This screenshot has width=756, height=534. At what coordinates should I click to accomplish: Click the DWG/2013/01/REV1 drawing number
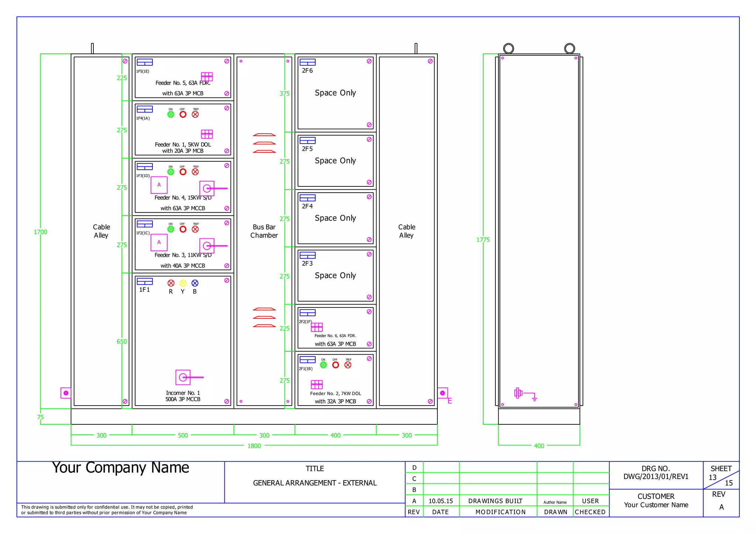[x=656, y=476]
